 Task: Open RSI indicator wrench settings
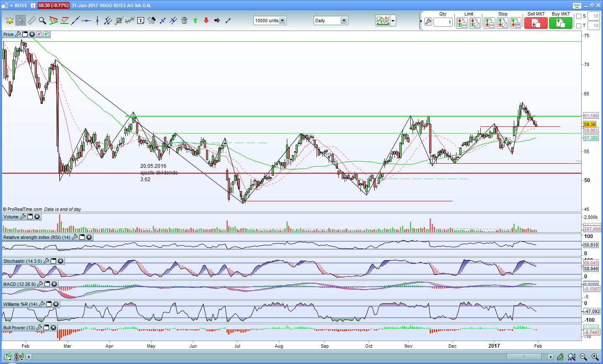point(75,237)
